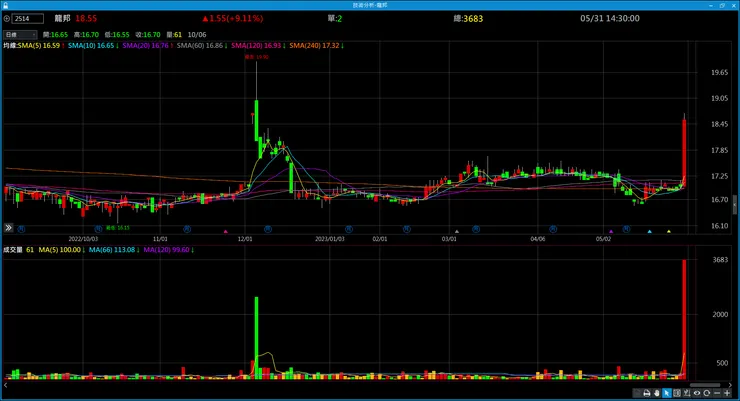Click the volume MA(5) 100.00 label
The height and width of the screenshot is (401, 740).
(59, 250)
